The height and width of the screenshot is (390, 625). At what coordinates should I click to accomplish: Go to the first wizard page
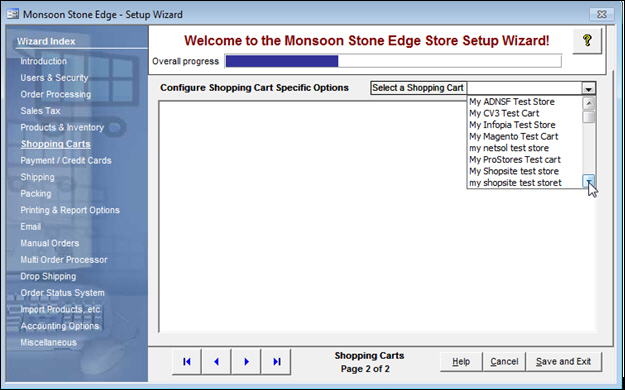[x=187, y=362]
